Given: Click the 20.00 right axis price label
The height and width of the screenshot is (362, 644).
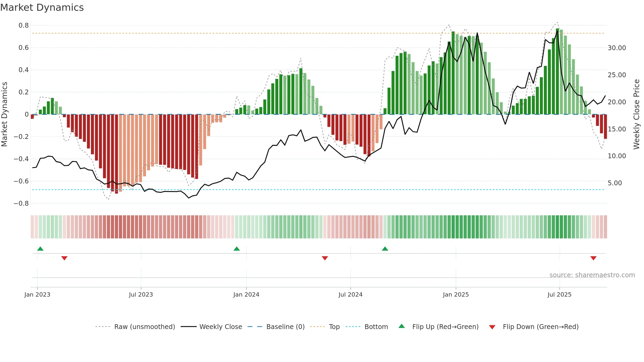Looking at the screenshot, I should [x=617, y=102].
